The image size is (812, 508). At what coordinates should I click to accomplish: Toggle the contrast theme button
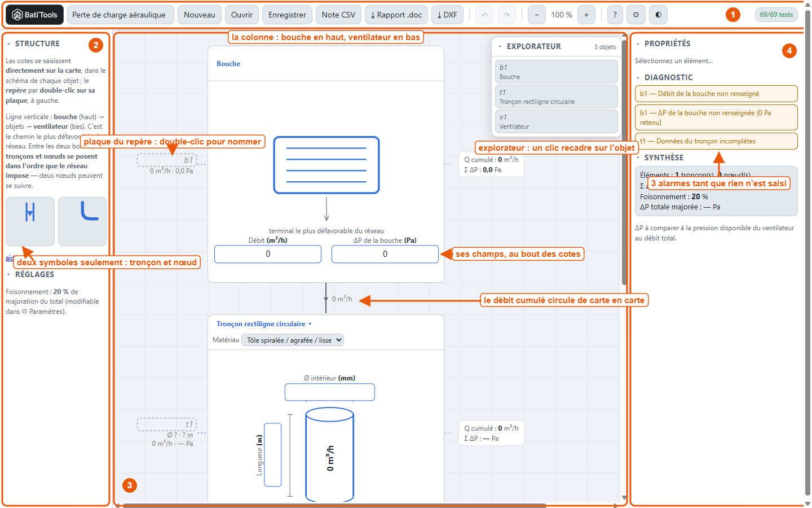coord(658,15)
